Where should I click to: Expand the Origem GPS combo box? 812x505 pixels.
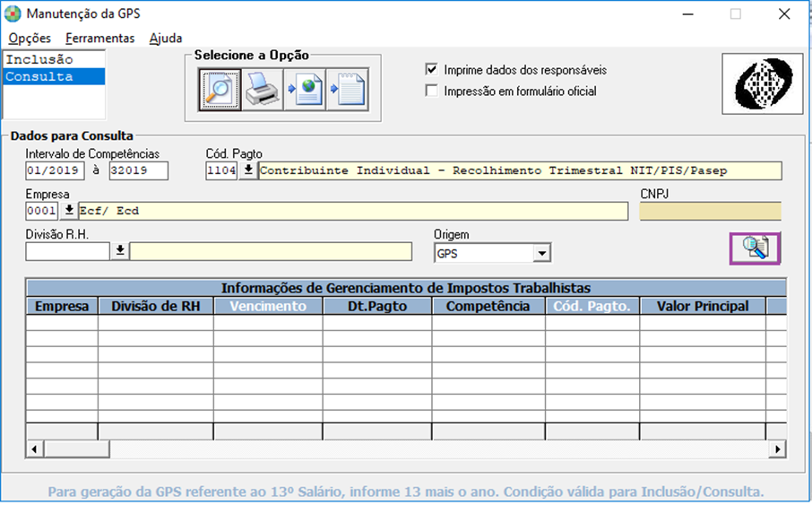(x=541, y=254)
